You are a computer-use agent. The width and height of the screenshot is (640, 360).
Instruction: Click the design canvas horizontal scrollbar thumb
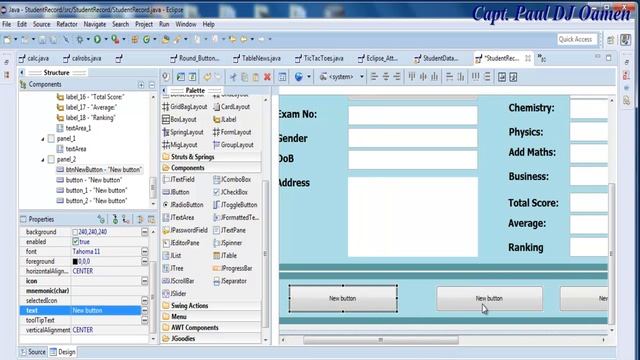pos(380,340)
